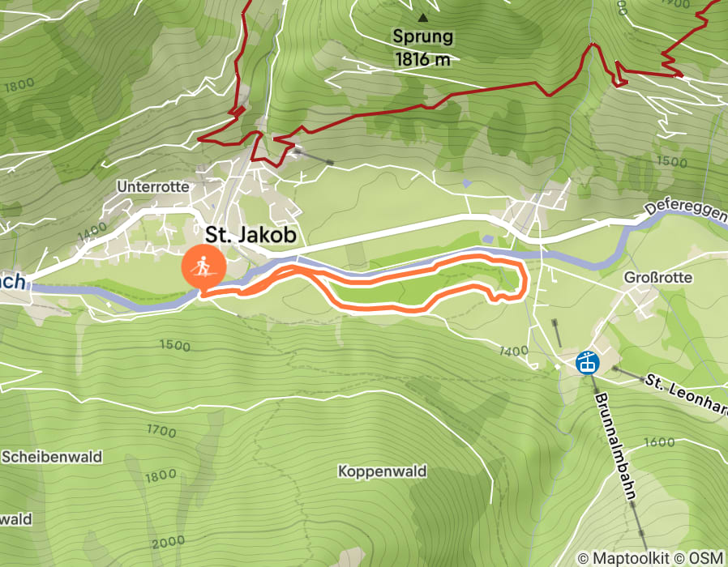The image size is (728, 567).
Task: Click the Sprung summit triangle marker
Action: pos(422,18)
